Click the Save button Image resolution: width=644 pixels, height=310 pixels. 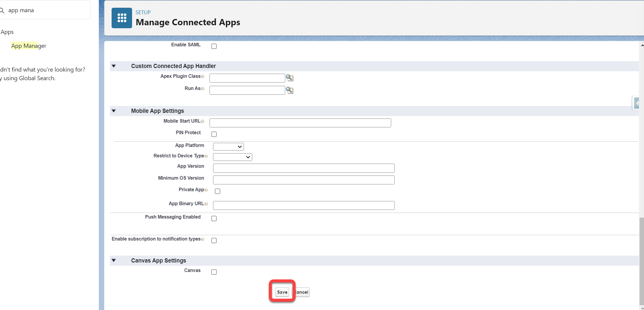[x=282, y=292]
